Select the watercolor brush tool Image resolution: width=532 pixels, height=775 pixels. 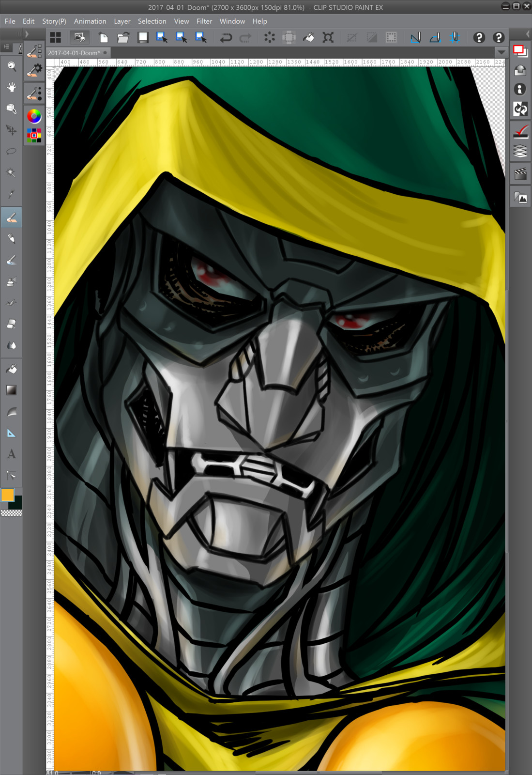click(x=12, y=261)
